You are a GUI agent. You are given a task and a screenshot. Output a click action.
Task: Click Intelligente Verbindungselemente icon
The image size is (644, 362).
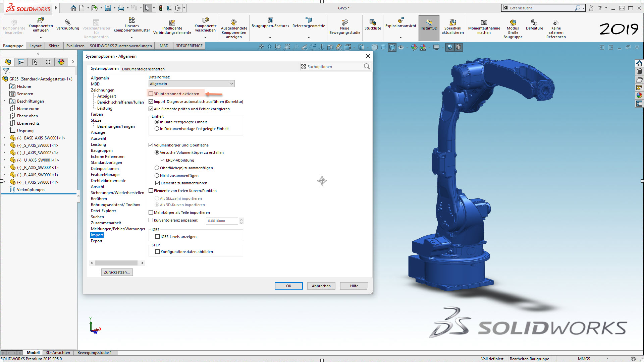click(172, 22)
